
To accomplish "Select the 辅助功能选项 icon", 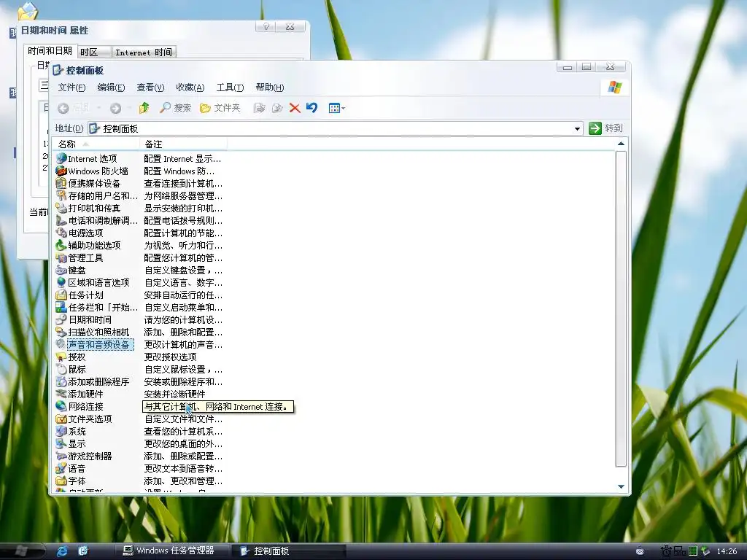I will 61,245.
